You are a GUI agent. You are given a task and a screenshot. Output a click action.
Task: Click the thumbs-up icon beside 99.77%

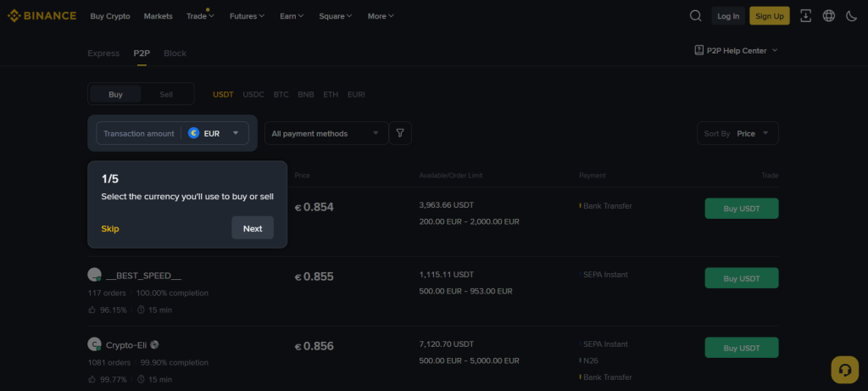pyautogui.click(x=92, y=379)
